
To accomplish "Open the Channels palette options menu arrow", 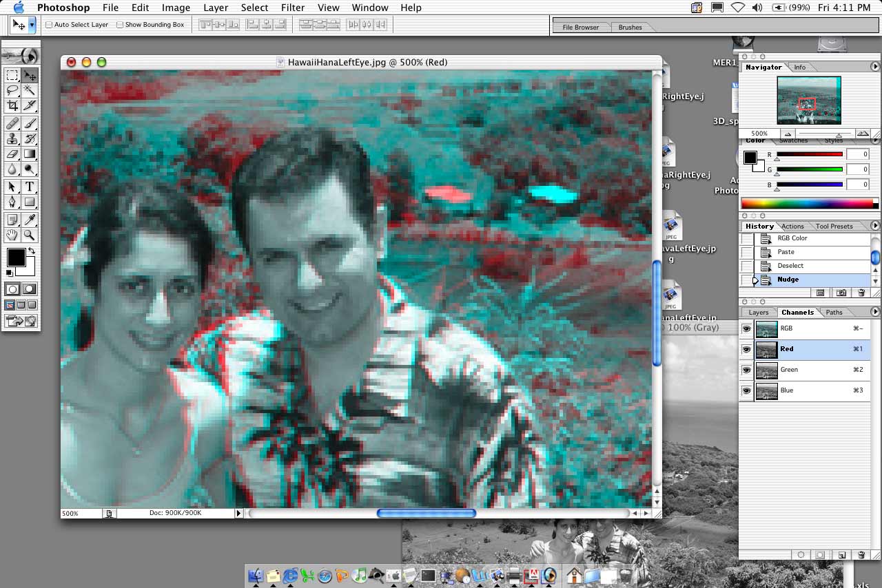I will (875, 312).
